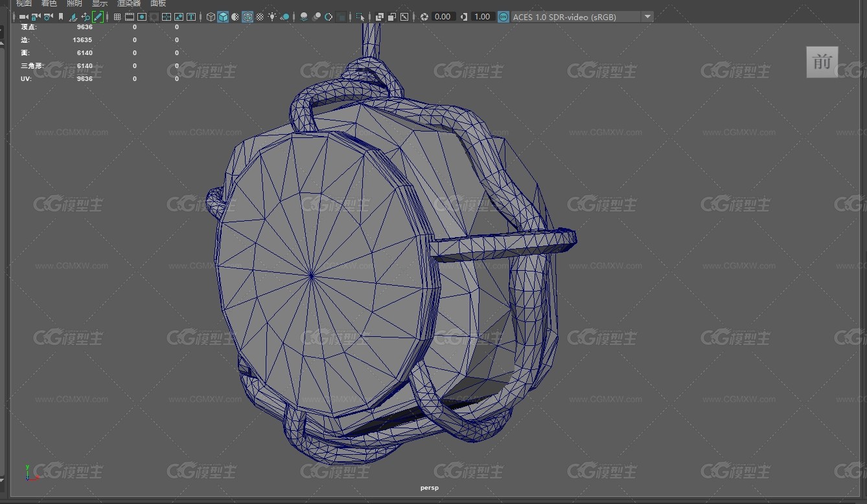Click the 顶点 heads-up label
Screen dimensions: 867x504
pyautogui.click(x=28, y=27)
